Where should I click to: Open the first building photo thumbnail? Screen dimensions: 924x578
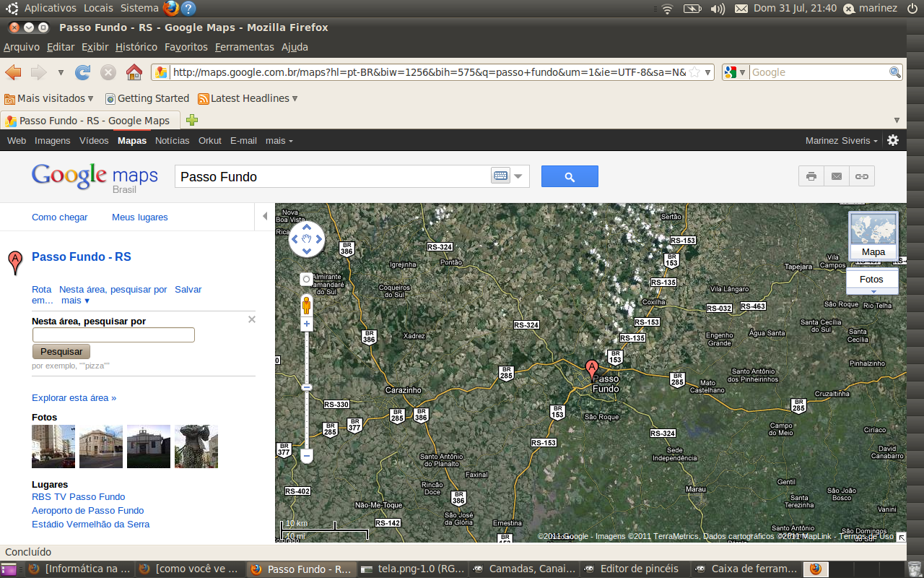(53, 447)
